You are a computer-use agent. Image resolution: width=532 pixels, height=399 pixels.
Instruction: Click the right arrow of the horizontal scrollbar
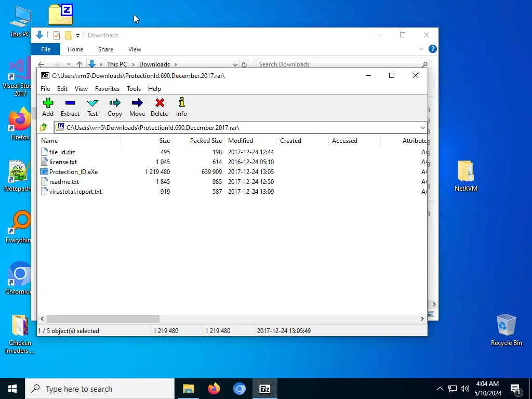(x=422, y=318)
